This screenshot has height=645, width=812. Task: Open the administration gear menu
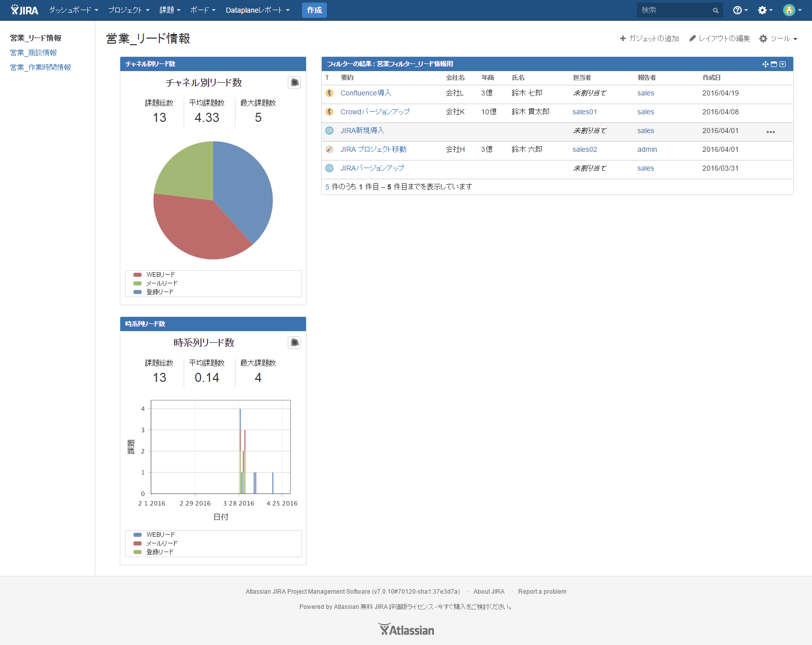765,10
